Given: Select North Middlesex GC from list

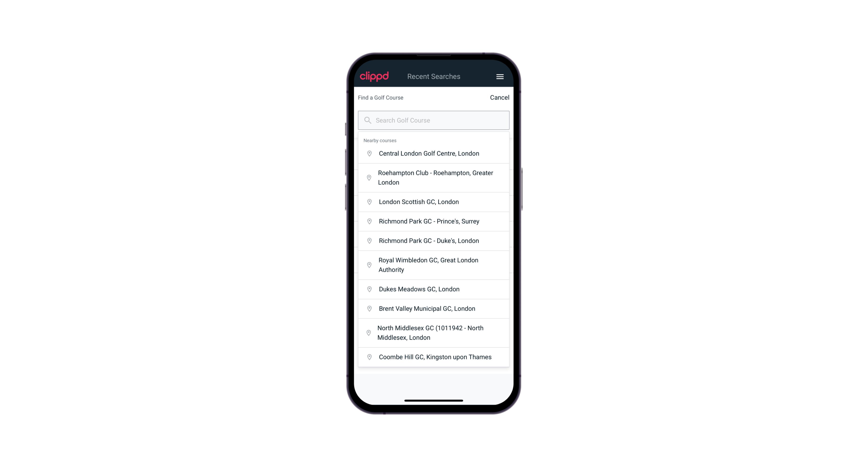Looking at the screenshot, I should click(x=434, y=332).
